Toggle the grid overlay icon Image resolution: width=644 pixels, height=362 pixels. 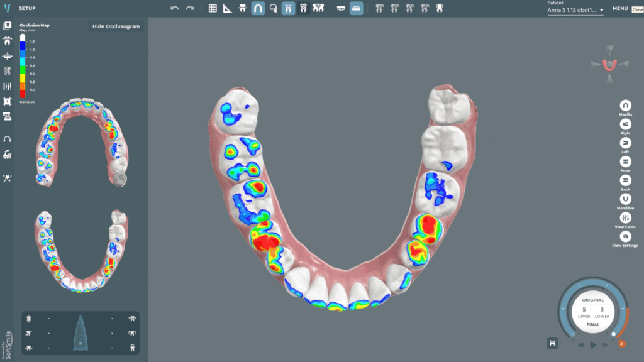tap(213, 8)
